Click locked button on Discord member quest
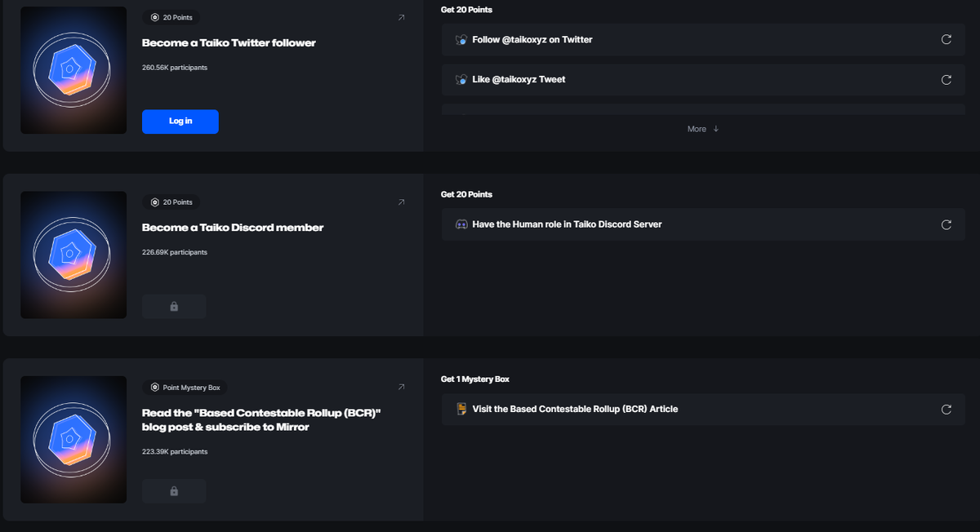The image size is (980, 532). [174, 307]
